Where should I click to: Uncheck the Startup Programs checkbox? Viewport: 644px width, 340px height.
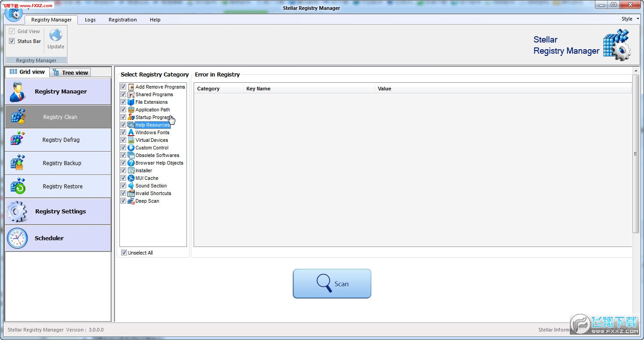pos(123,117)
